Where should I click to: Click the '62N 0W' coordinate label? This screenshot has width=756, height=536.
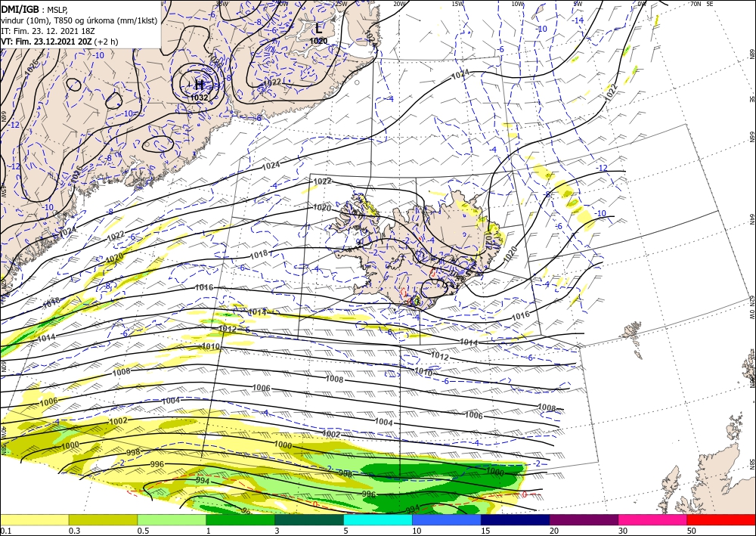[x=751, y=308]
